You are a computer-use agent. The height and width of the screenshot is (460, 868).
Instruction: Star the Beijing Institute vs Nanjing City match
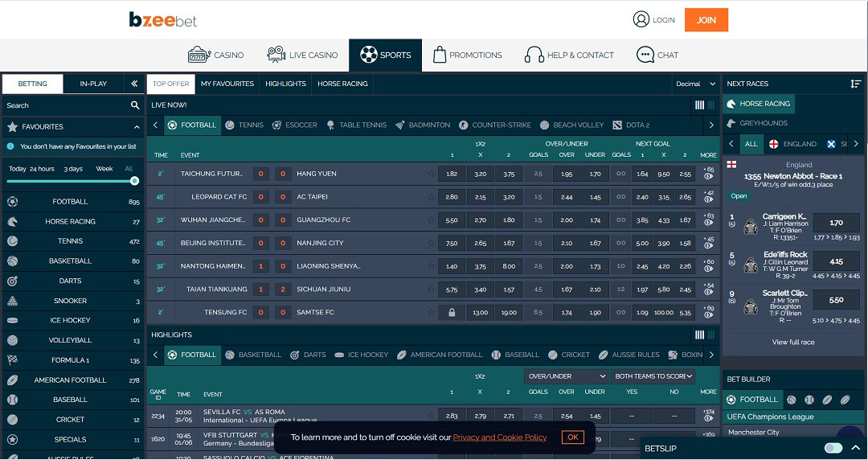(431, 244)
